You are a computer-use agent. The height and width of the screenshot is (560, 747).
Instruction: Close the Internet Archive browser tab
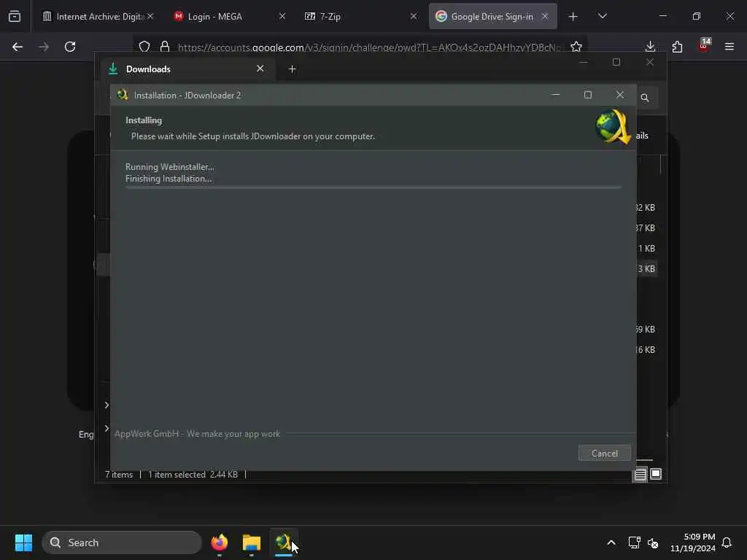[150, 16]
